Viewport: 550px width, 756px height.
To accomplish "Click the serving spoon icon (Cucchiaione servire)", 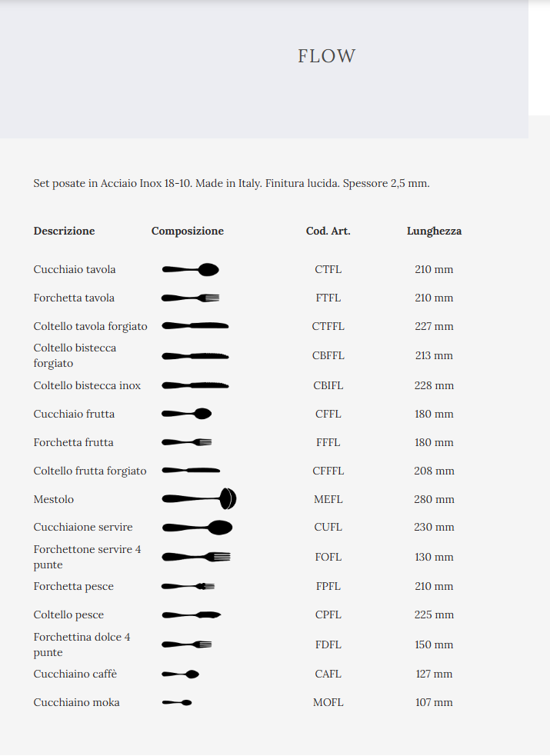I will 197,528.
